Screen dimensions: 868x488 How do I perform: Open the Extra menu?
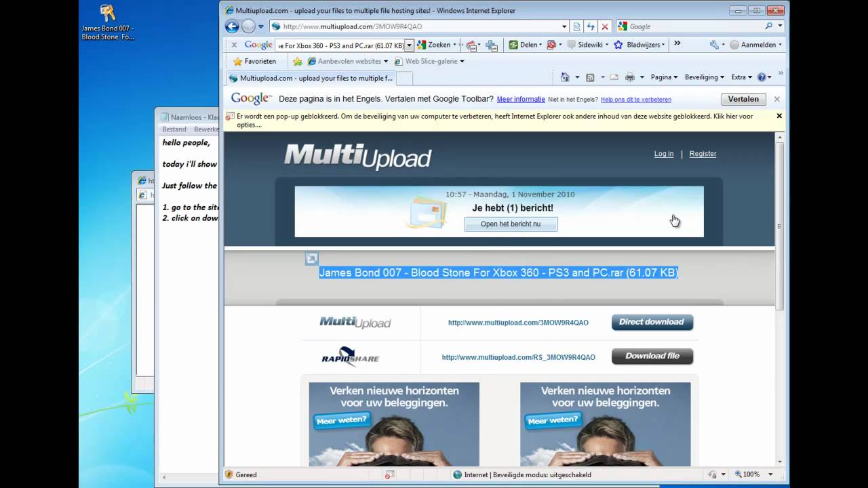742,77
